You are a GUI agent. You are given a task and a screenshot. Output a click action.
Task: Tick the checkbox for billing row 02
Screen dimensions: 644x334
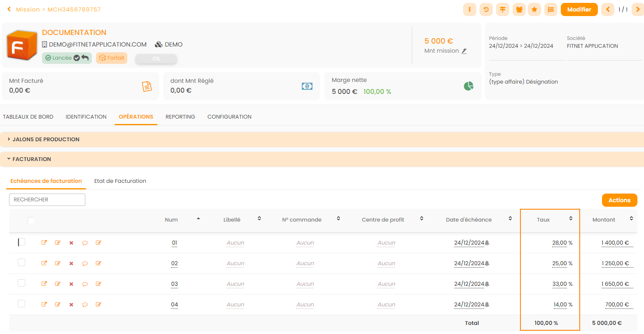point(21,263)
